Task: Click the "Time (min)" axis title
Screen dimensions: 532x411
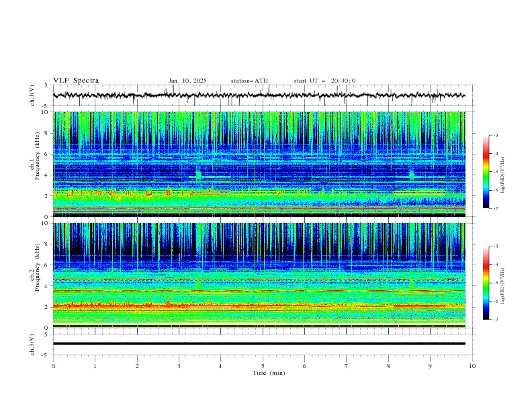Action: (x=269, y=373)
